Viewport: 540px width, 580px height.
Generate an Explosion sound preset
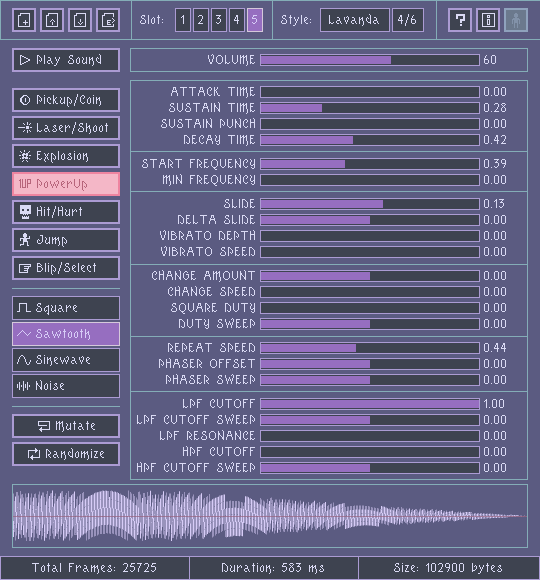(x=66, y=156)
